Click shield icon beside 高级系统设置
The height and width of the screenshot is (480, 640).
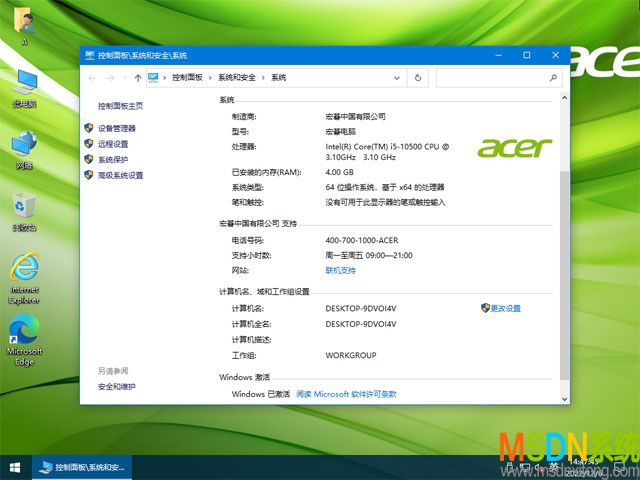[89, 175]
